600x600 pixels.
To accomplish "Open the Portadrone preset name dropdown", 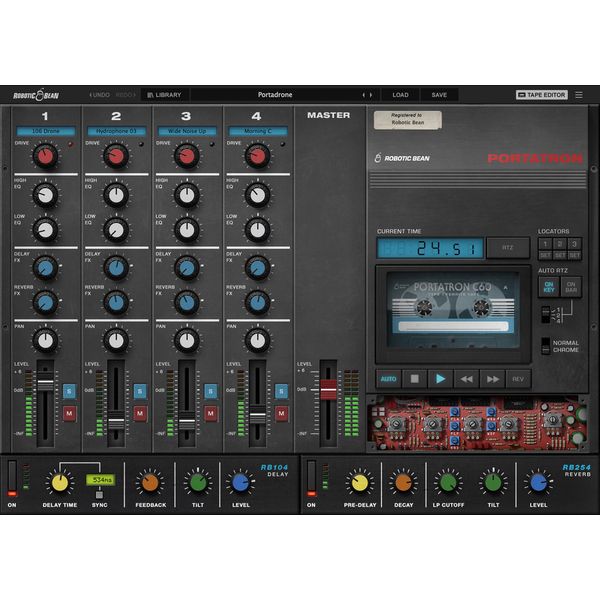I will pos(275,95).
